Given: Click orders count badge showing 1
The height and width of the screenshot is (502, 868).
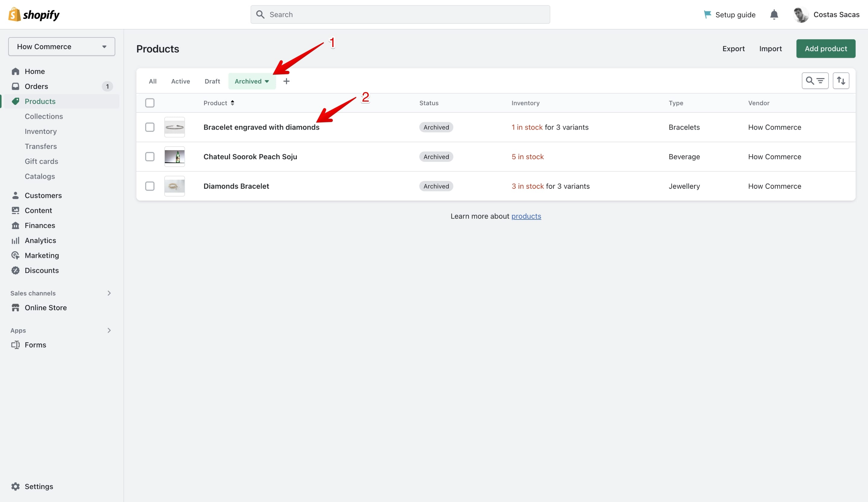Looking at the screenshot, I should [107, 87].
